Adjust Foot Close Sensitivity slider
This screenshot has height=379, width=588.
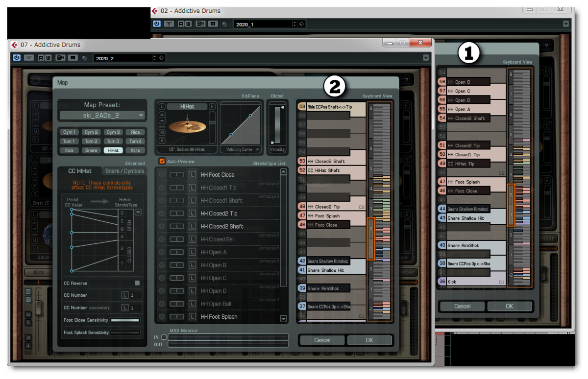[125, 320]
